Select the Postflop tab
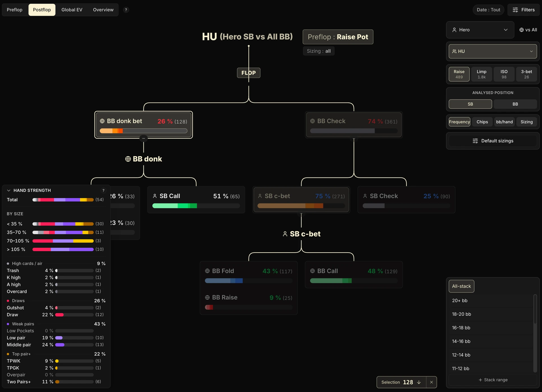Screen dimensions: 542x392 click(x=42, y=10)
